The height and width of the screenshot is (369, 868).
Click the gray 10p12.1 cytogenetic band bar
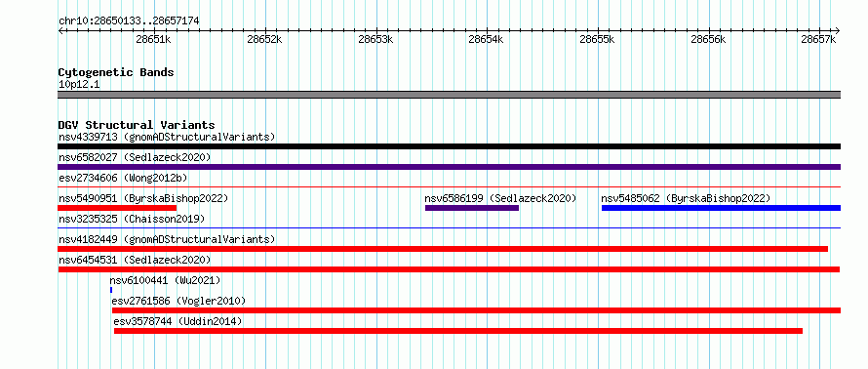click(449, 95)
